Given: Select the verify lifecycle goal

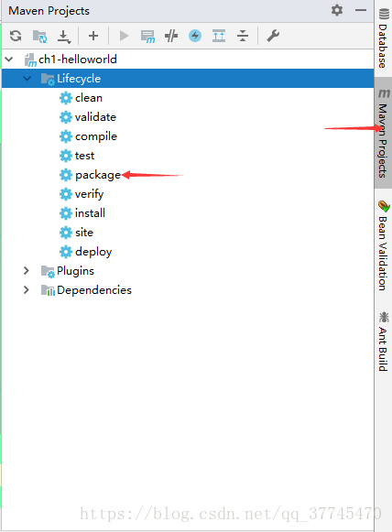Looking at the screenshot, I should pos(89,194).
